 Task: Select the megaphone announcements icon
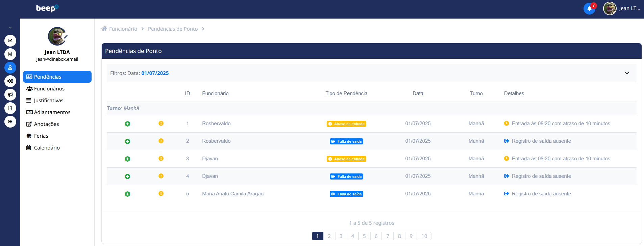[x=10, y=94]
